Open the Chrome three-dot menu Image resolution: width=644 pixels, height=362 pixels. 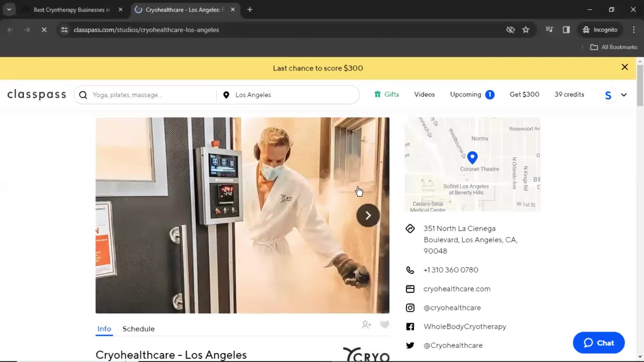(634, 30)
